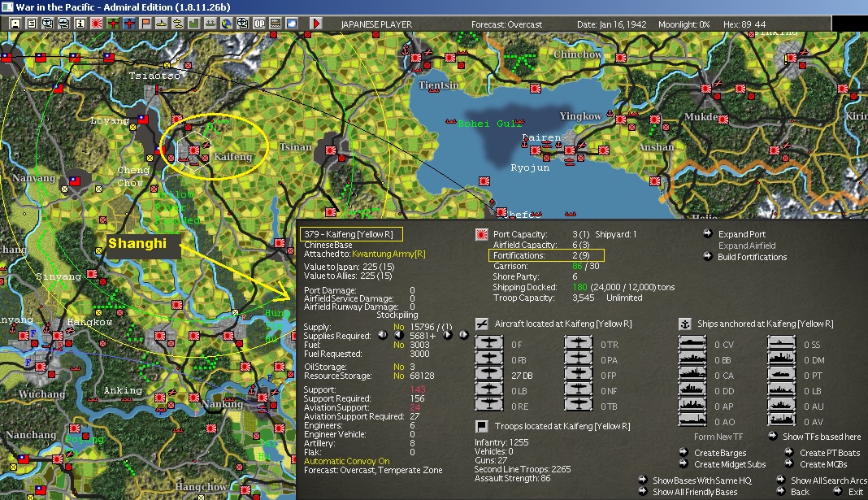This screenshot has width=868, height=500.
Task: Click the Exit button
Action: [x=856, y=492]
